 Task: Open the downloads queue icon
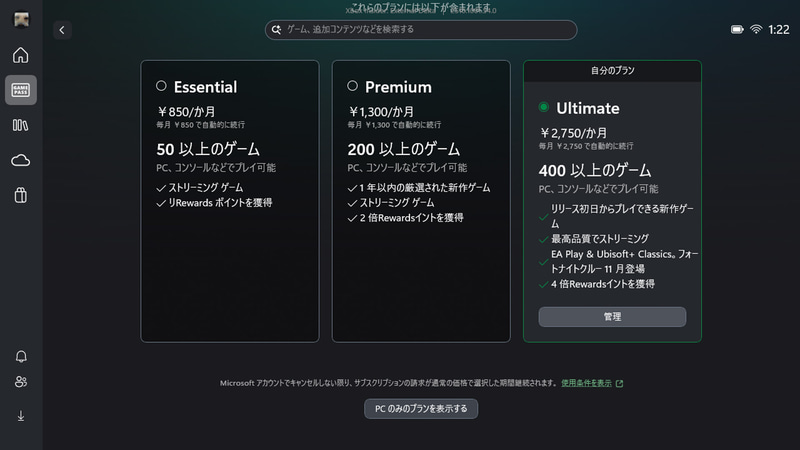pos(21,416)
